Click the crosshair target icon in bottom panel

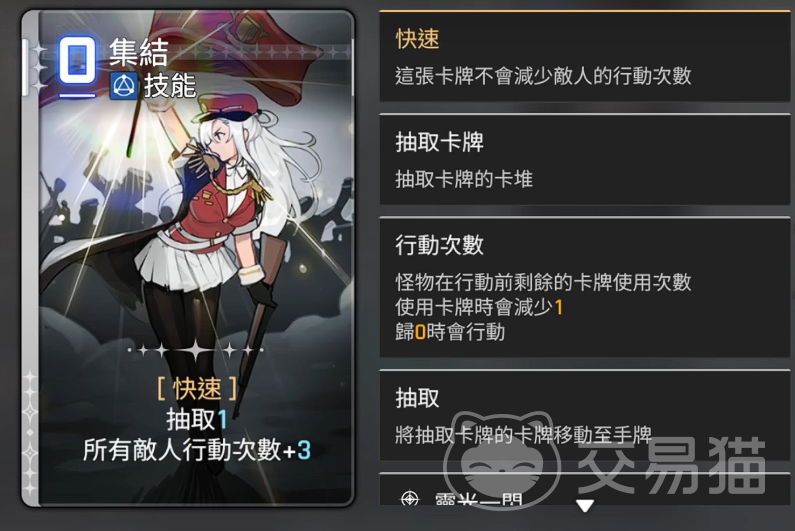(x=410, y=499)
